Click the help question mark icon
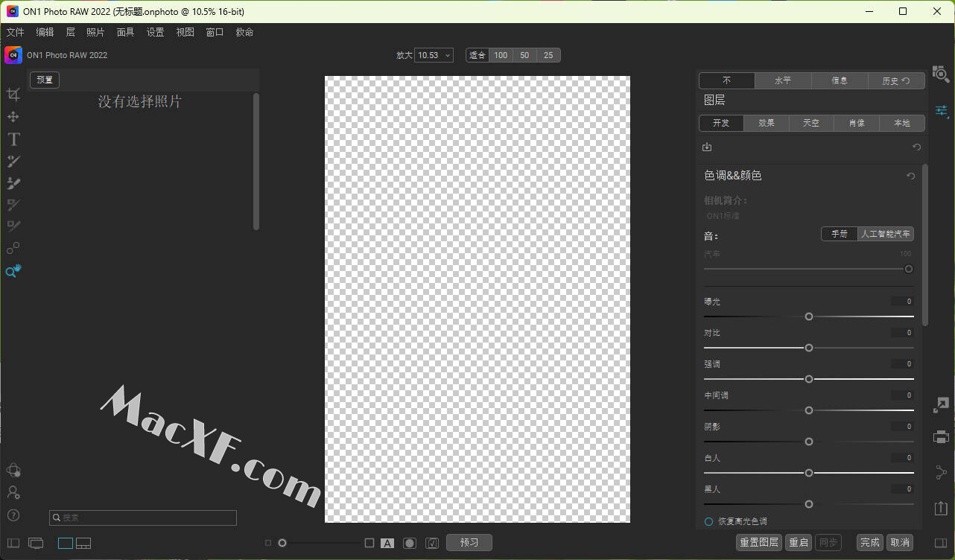This screenshot has width=955, height=560. pyautogui.click(x=13, y=515)
